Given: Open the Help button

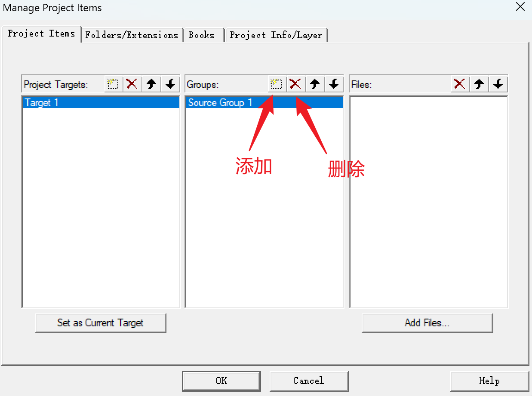Looking at the screenshot, I should tap(489, 381).
